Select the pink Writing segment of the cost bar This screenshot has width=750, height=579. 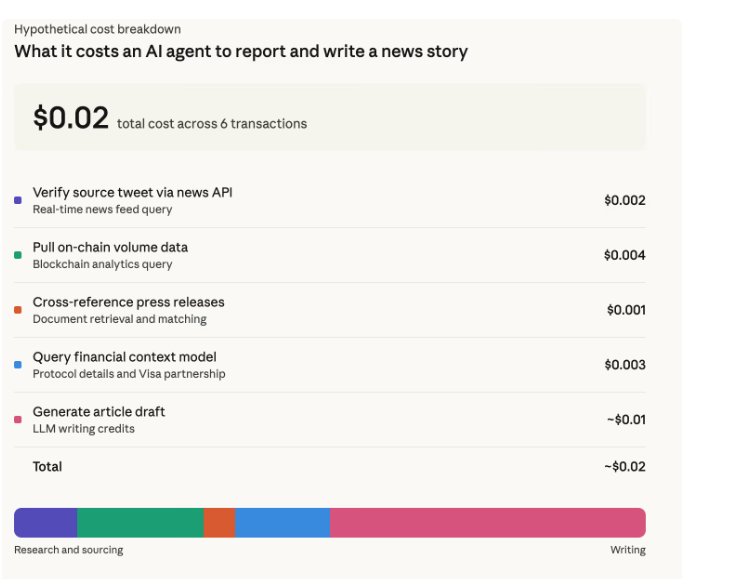487,523
